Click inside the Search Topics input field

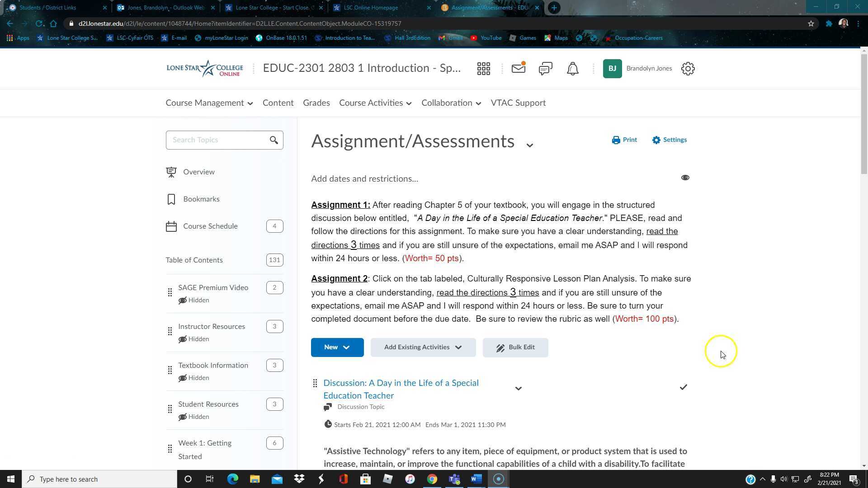[217, 140]
